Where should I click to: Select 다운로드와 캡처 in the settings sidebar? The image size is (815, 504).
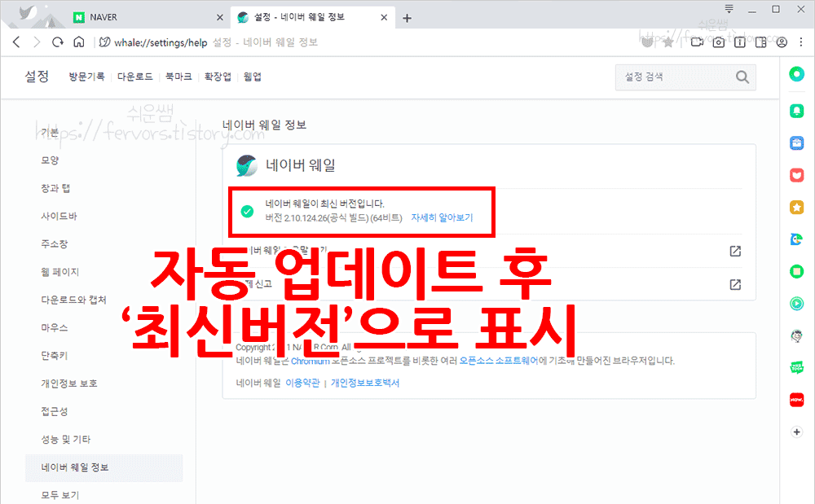74,300
